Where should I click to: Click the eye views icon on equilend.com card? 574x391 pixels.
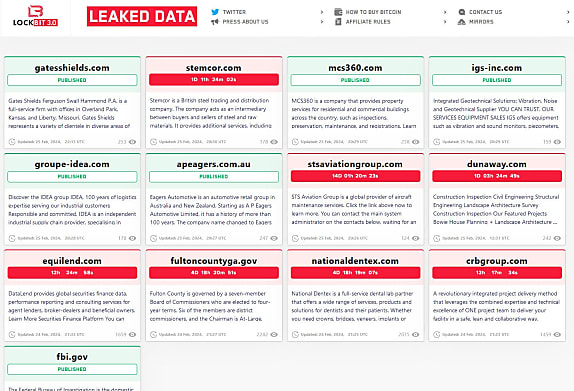tap(133, 335)
